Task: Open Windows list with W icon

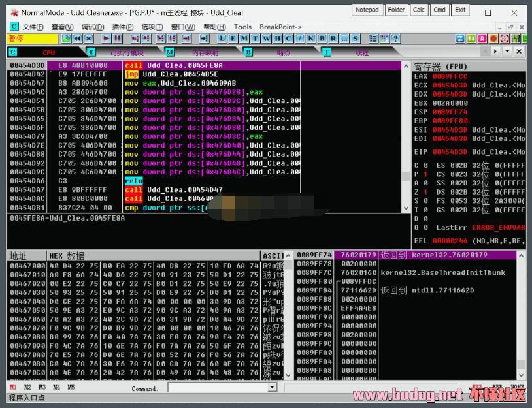Action: pyautogui.click(x=267, y=39)
